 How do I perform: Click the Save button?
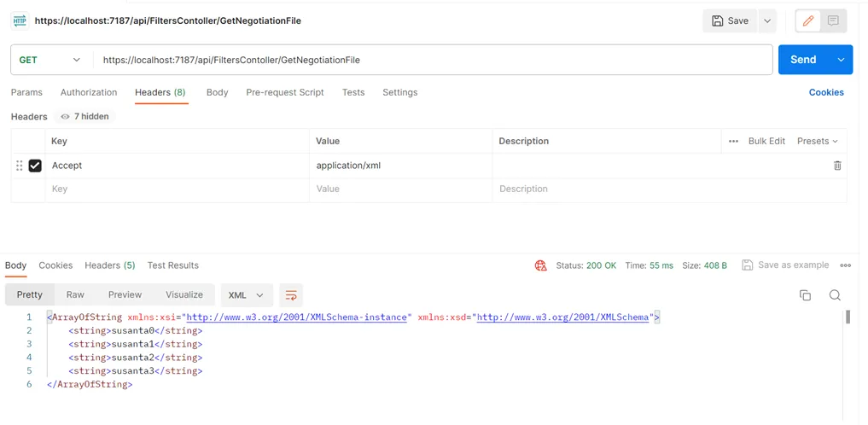730,21
